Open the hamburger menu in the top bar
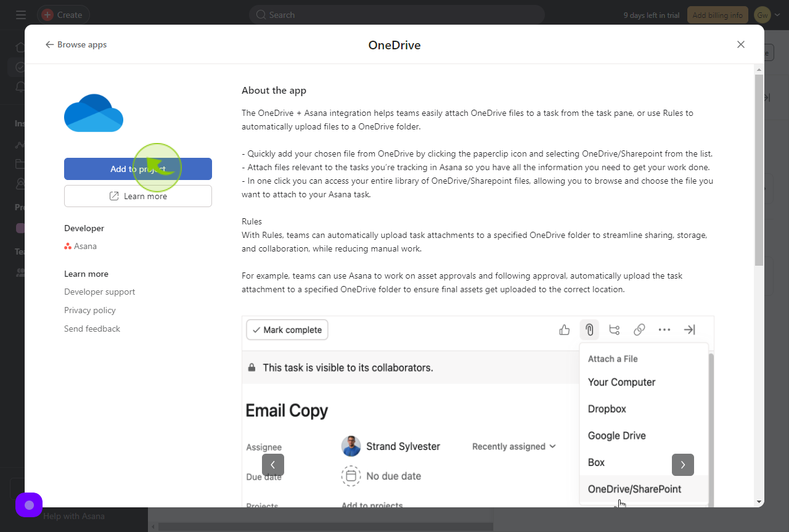This screenshot has height=532, width=789. 21,15
